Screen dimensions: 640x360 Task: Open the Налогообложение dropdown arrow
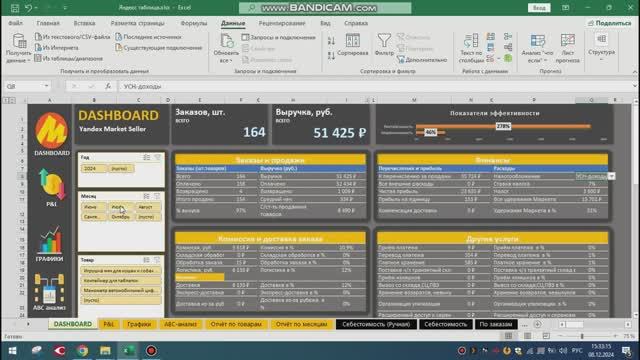click(611, 176)
